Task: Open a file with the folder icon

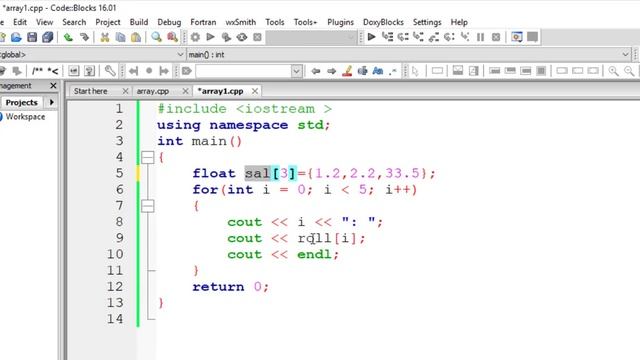Action: tap(16, 38)
